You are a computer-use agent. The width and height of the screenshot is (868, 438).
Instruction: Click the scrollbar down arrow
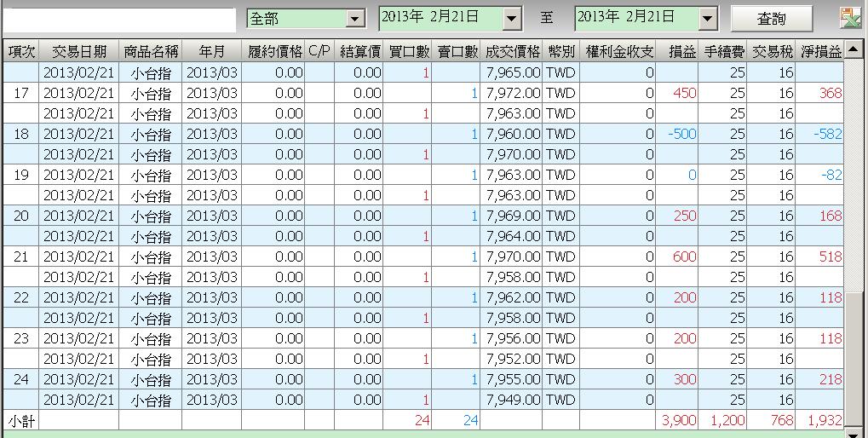853,433
